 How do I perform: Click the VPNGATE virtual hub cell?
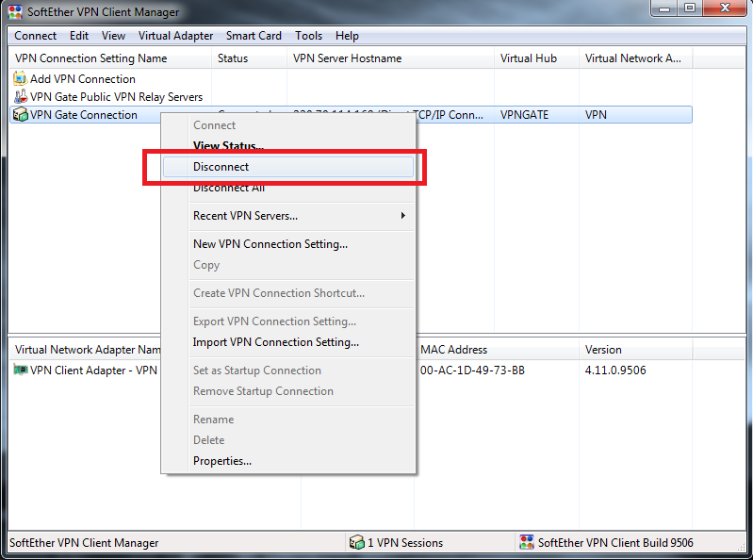(x=524, y=115)
